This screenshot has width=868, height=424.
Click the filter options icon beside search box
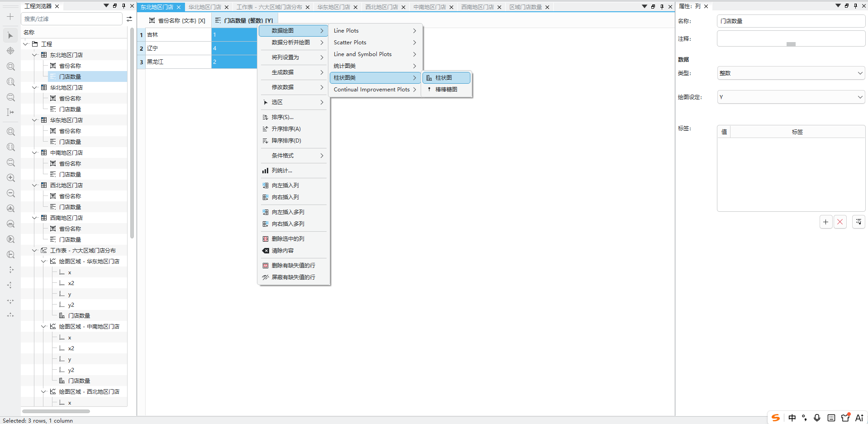coord(129,19)
